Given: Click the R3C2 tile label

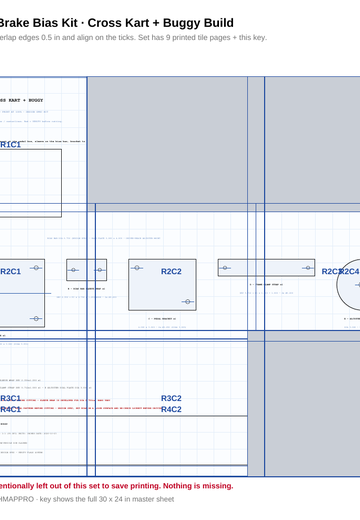Looking at the screenshot, I should point(171,398).
